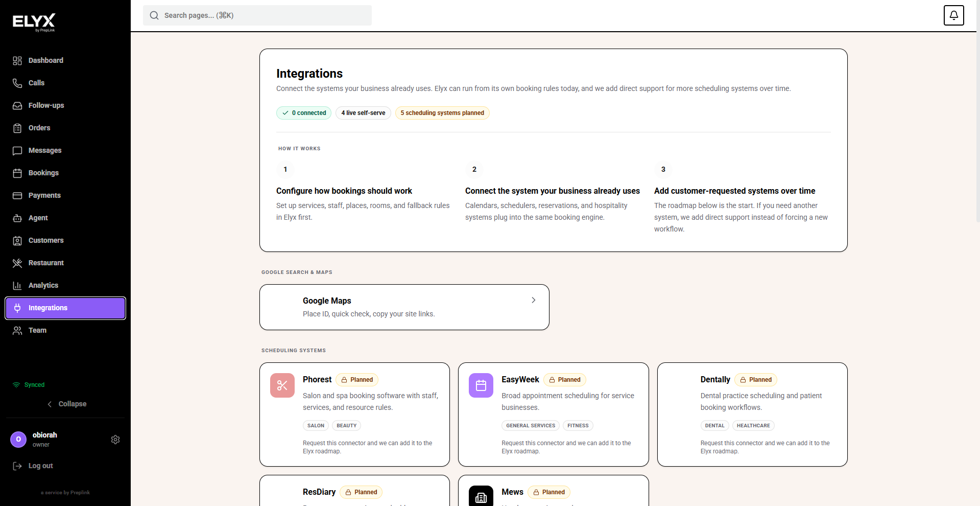Open Follow-ups menu item

[65, 106]
